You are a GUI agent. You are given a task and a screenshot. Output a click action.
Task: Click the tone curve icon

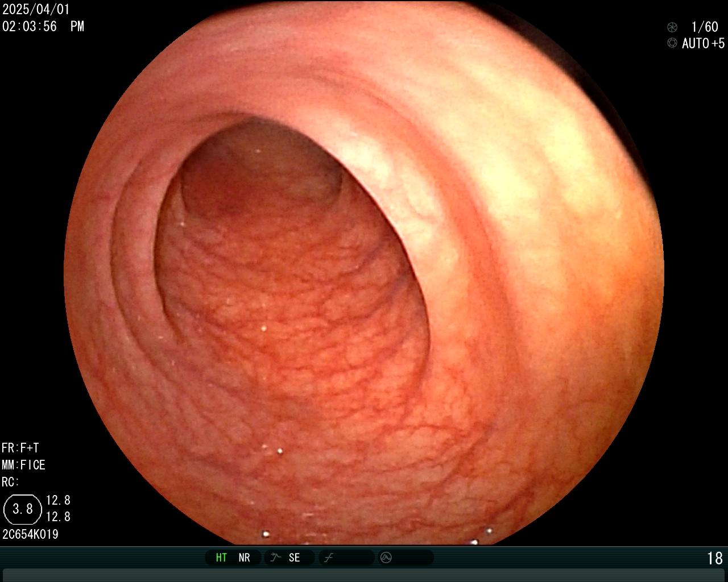pyautogui.click(x=328, y=558)
